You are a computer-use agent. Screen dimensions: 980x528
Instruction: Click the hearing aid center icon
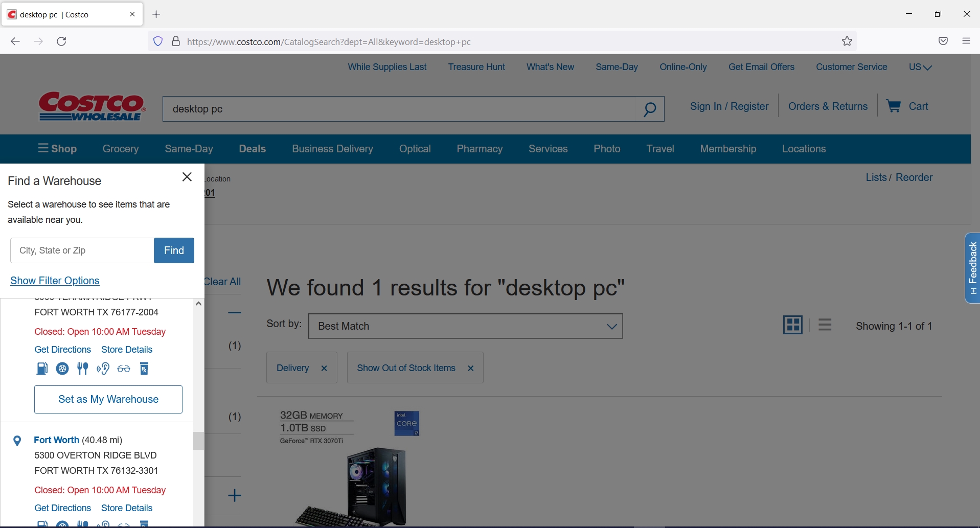click(103, 369)
